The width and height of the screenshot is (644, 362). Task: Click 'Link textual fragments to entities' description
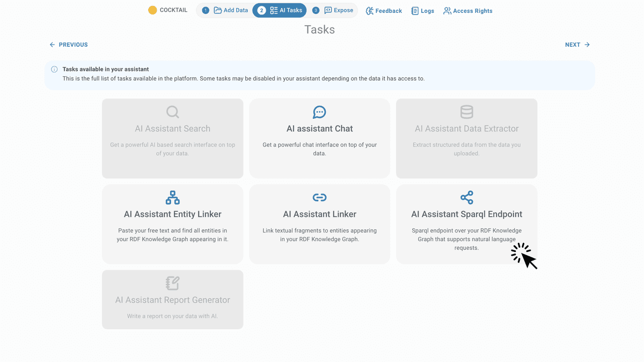(320, 235)
